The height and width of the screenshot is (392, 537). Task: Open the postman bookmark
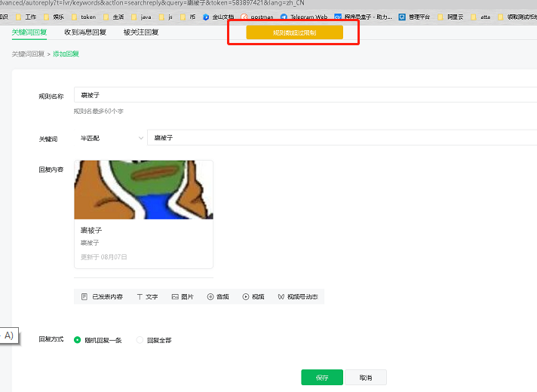click(257, 17)
